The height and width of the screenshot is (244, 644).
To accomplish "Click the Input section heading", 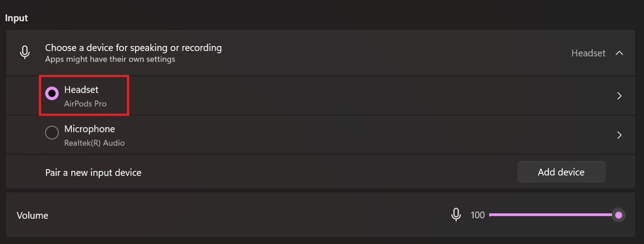I will tap(17, 18).
